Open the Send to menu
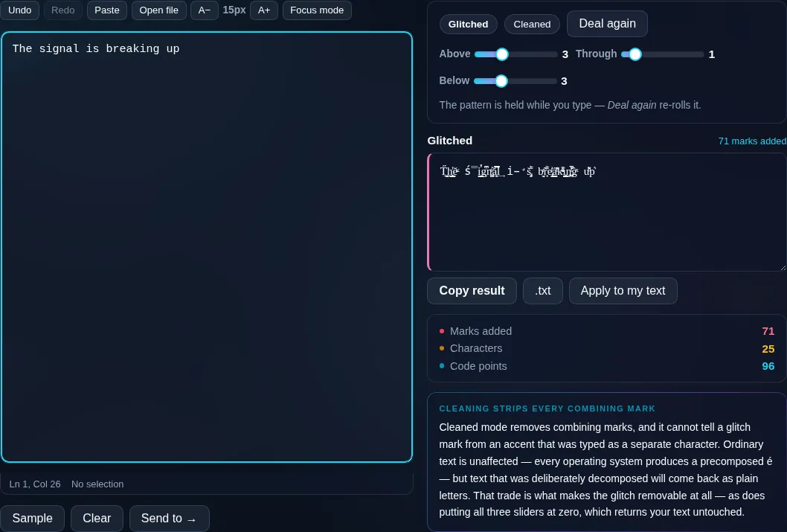787x532 pixels. (x=169, y=518)
